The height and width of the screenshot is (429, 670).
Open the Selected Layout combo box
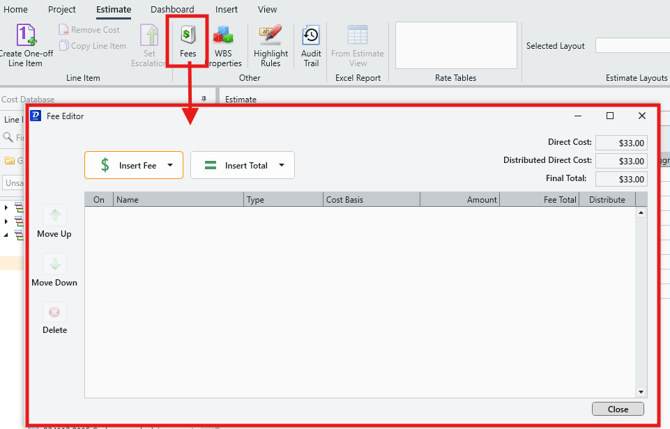click(x=632, y=46)
